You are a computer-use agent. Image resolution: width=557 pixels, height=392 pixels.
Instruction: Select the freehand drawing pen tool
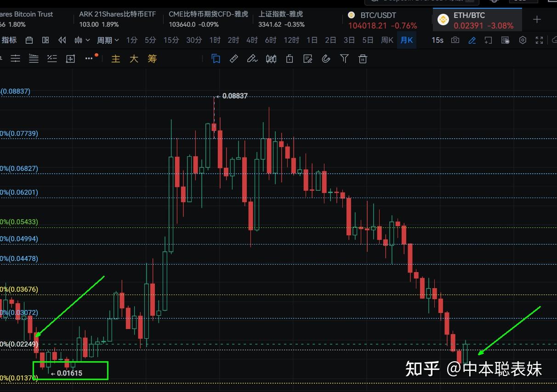tap(252, 58)
